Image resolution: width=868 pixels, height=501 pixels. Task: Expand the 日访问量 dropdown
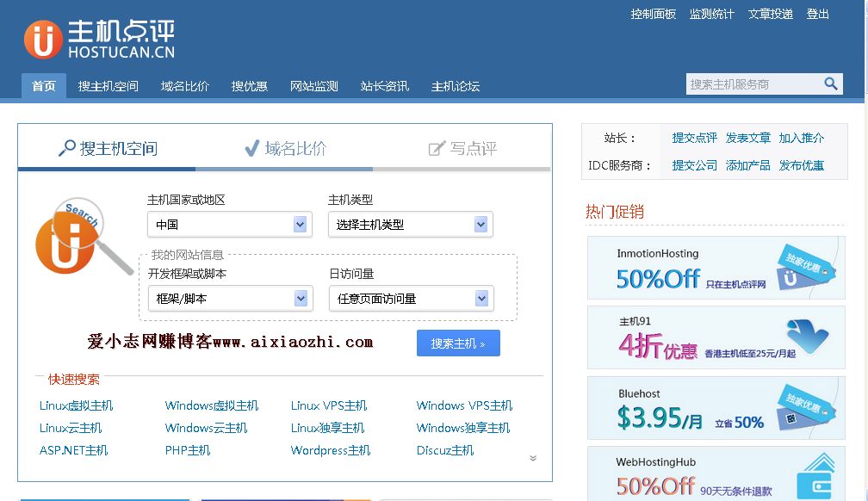(410, 299)
